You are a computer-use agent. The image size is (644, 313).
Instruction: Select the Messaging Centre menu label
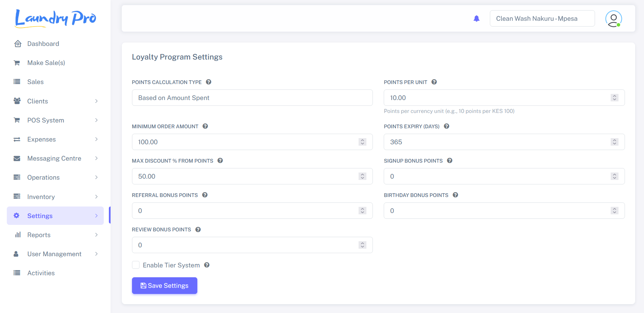coord(54,158)
